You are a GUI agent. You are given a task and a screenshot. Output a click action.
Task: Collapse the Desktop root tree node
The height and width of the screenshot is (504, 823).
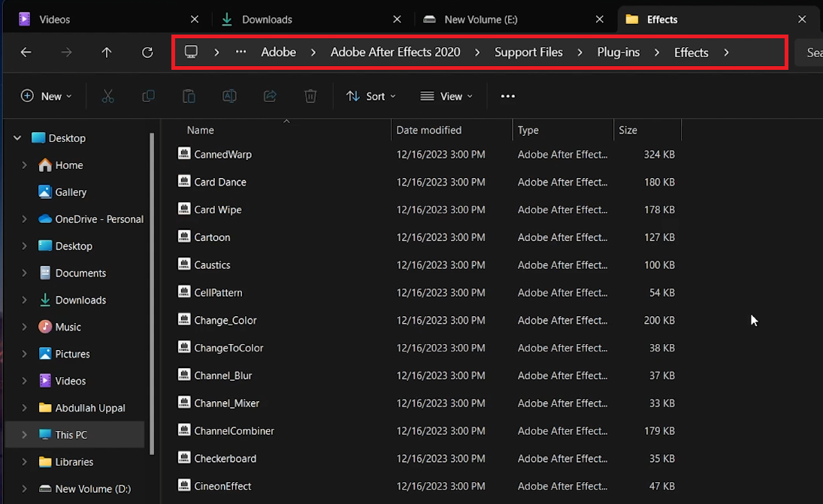(x=17, y=138)
